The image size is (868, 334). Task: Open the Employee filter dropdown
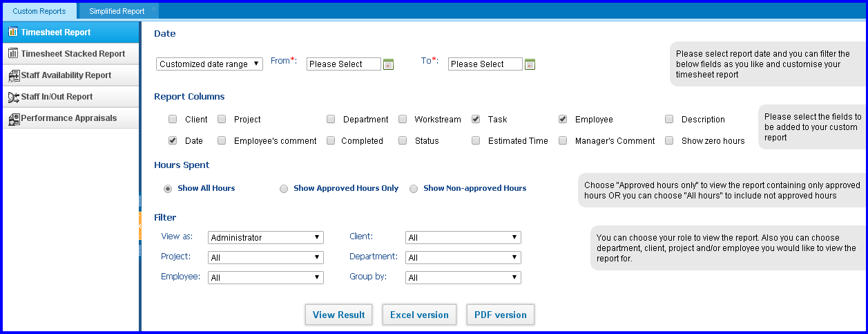coord(266,277)
